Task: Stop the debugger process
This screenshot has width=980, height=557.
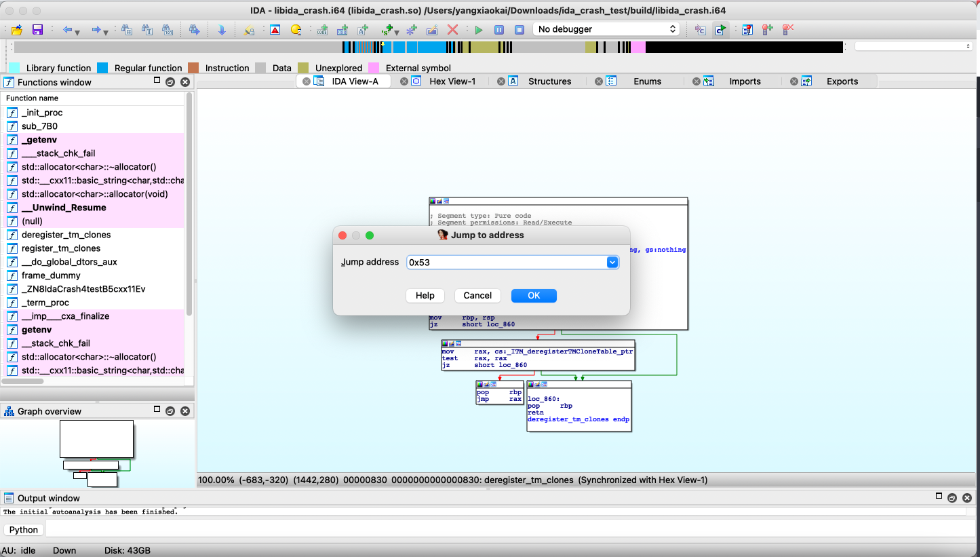Action: (x=520, y=30)
